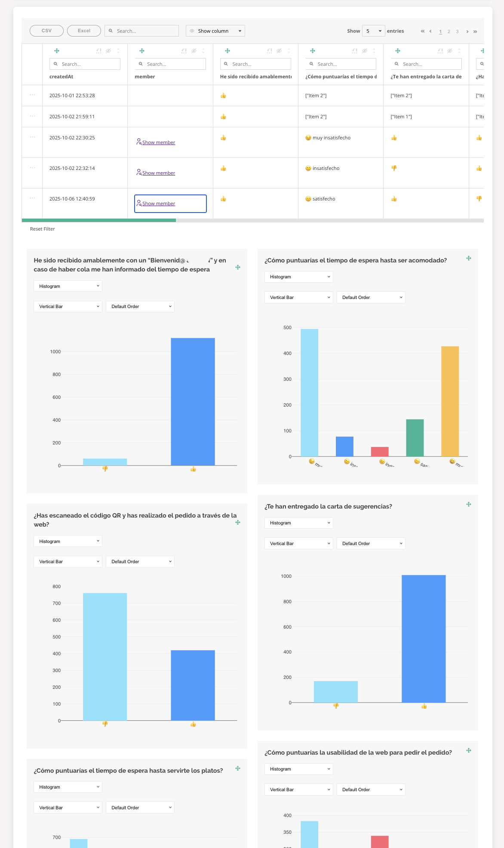504x848 pixels.
Task: Click the orange bar in tiempo de espera acomodado chart
Action: [450, 401]
